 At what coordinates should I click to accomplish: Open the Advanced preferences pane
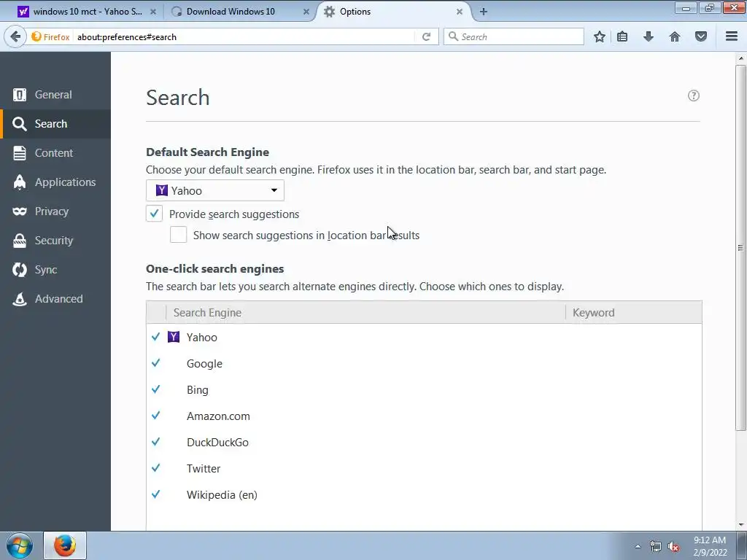pyautogui.click(x=55, y=298)
